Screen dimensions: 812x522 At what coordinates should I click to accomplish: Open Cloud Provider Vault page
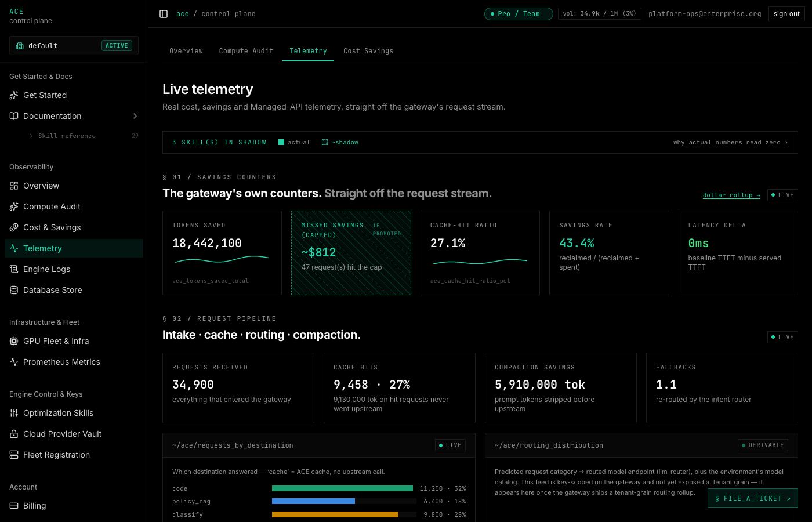(74, 434)
